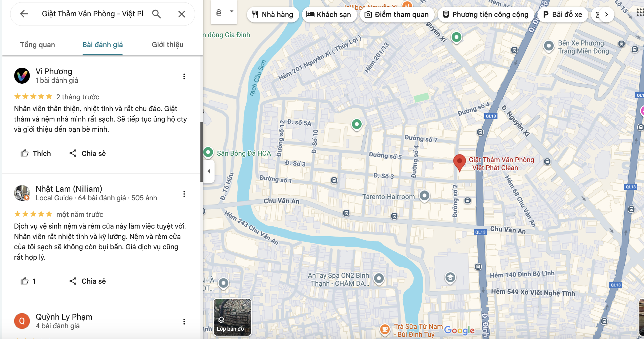Screen dimensions: 644x339
Task: Click bus stop icon next to Giặt Thảm label
Action: [547, 161]
